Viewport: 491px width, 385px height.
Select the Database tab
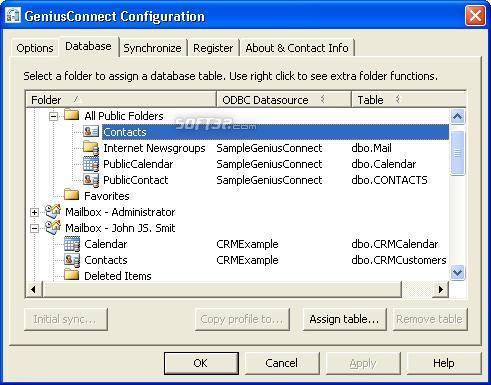(x=88, y=46)
